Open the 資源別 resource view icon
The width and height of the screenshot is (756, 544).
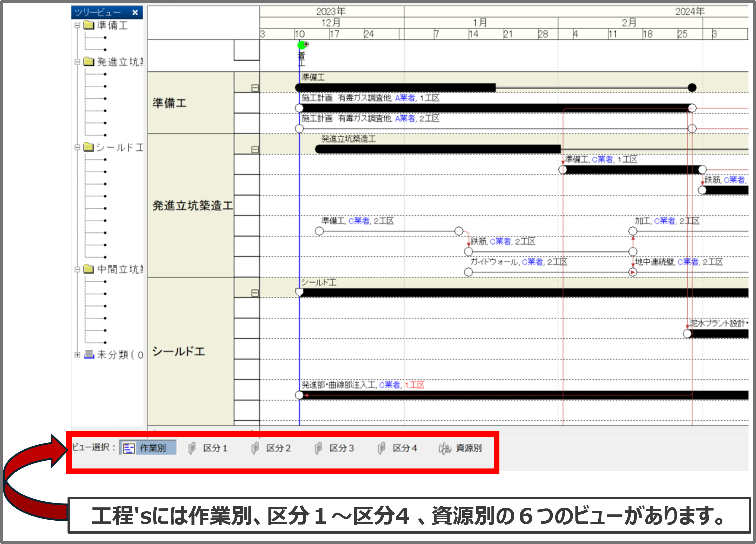pyautogui.click(x=445, y=448)
